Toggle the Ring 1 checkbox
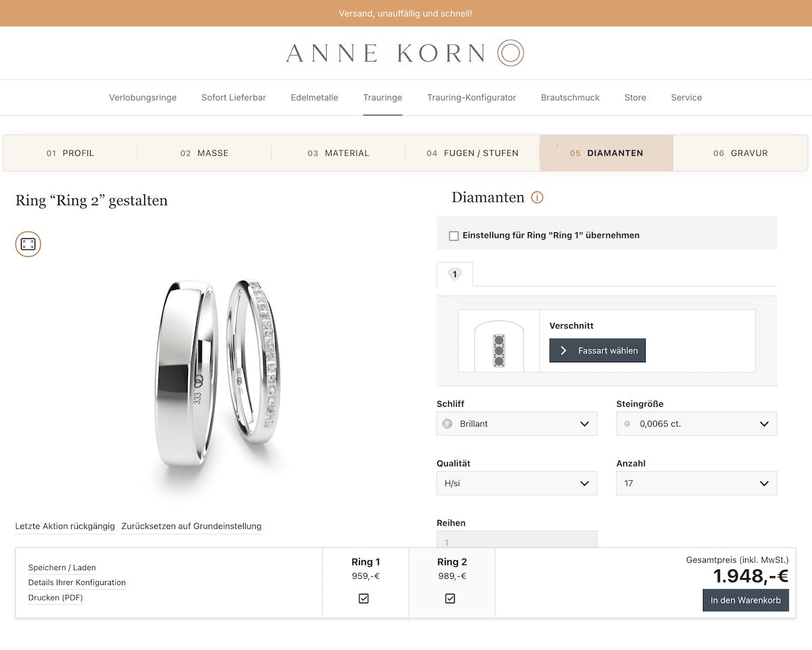Viewport: 812px width, 650px height. (x=364, y=599)
